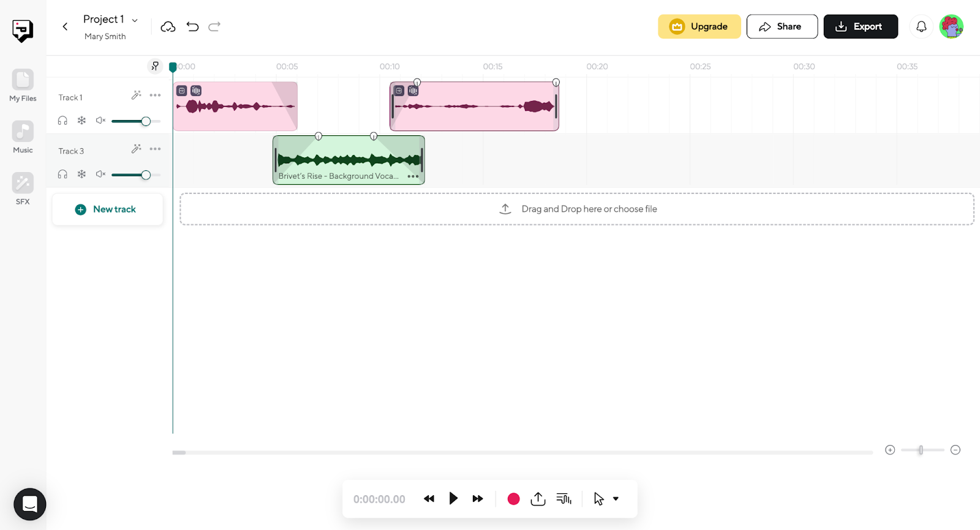Open the magic wand effects for Track 1
The width and height of the screenshot is (980, 530).
(x=136, y=95)
